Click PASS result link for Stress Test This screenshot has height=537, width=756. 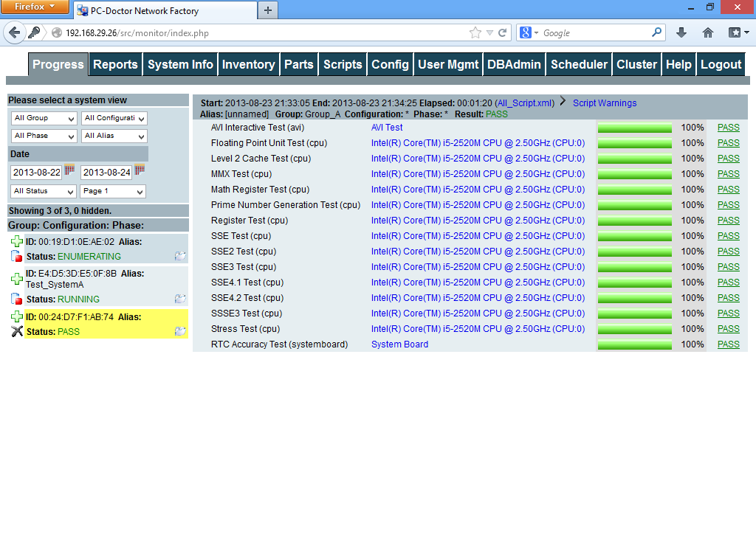(728, 329)
